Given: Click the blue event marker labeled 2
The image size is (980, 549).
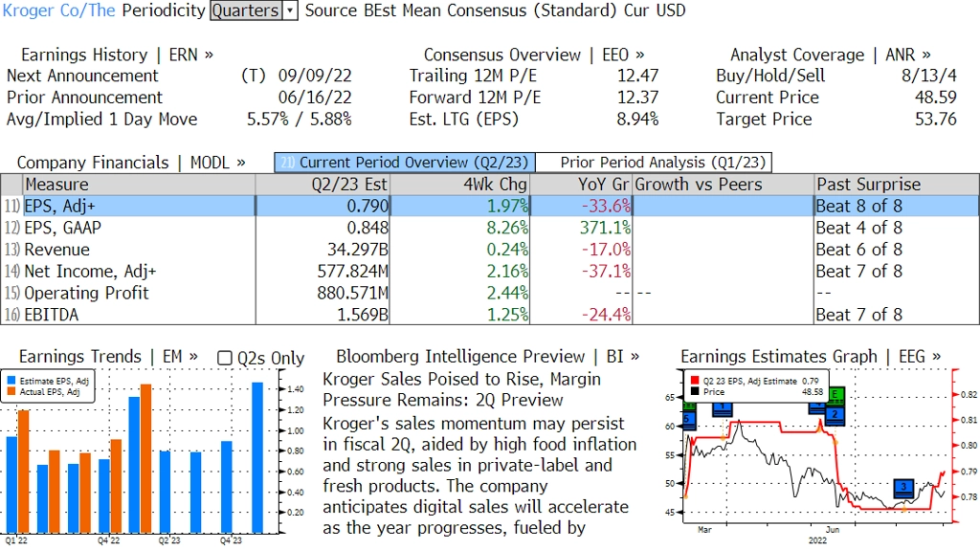Looking at the screenshot, I should pyautogui.click(x=835, y=415).
